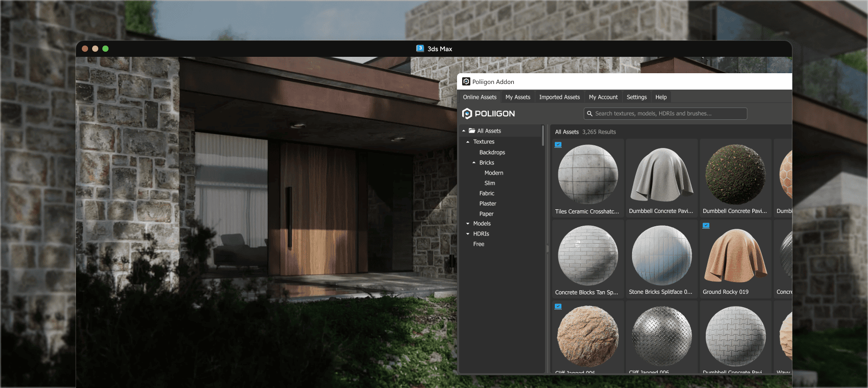Open the tan rock Cliff Jagged sphere thumbnail
868x388 pixels.
pos(588,336)
